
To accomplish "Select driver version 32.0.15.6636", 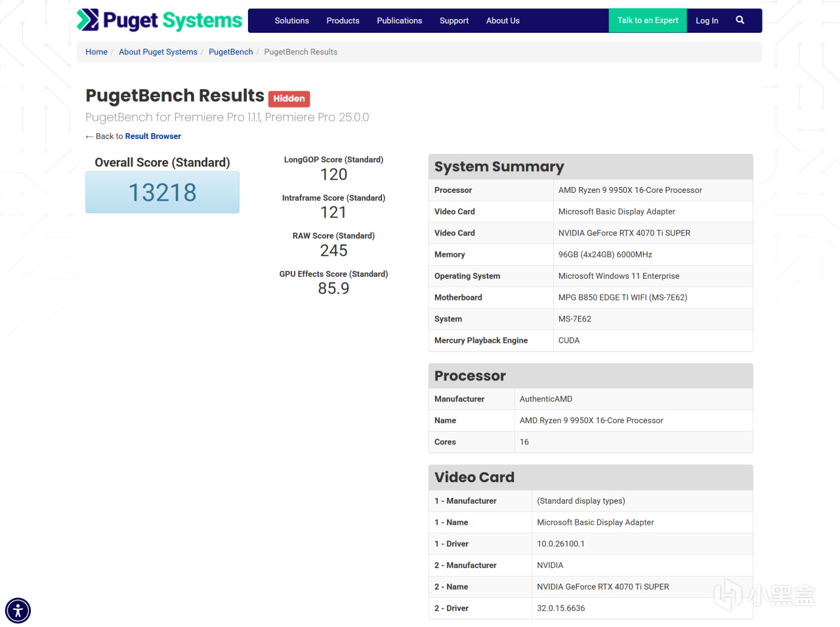I will [561, 609].
